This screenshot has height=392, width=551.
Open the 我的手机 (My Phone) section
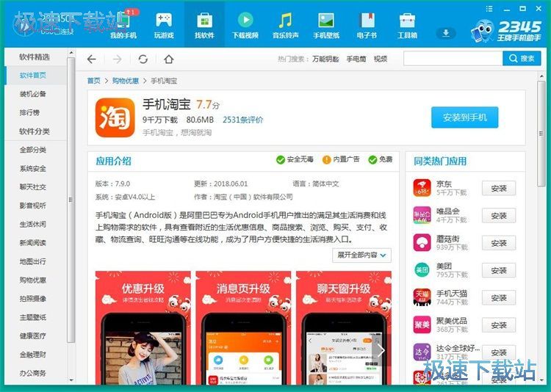click(x=123, y=25)
